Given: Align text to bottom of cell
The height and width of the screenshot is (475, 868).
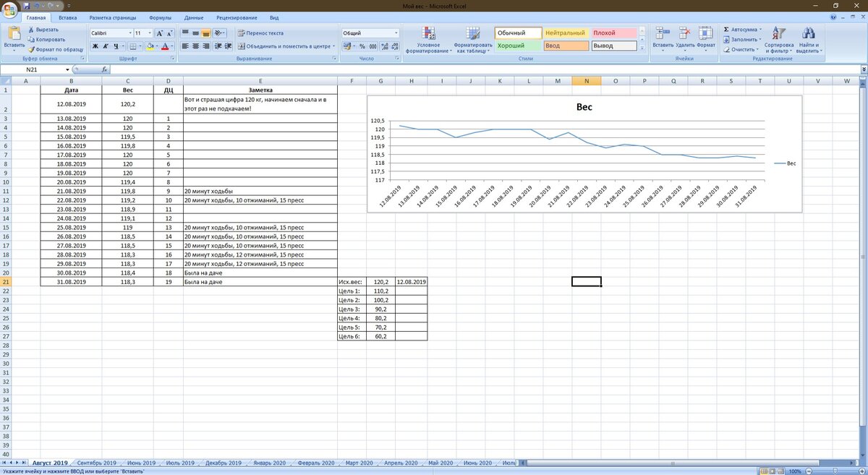Looking at the screenshot, I should coord(206,33).
